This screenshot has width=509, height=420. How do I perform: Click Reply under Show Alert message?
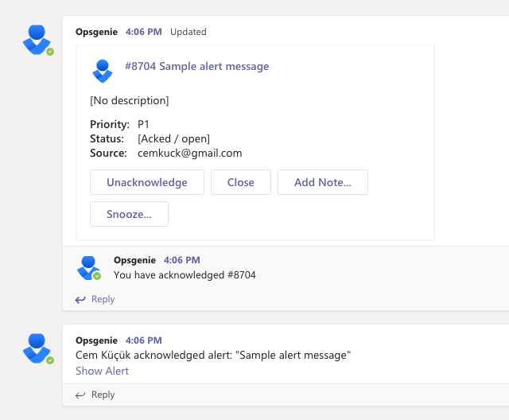(x=103, y=395)
